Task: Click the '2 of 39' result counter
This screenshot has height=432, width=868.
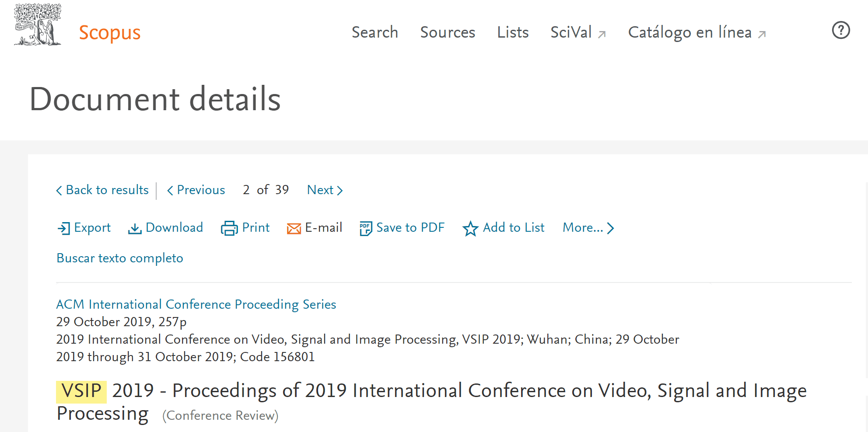Action: click(x=266, y=190)
